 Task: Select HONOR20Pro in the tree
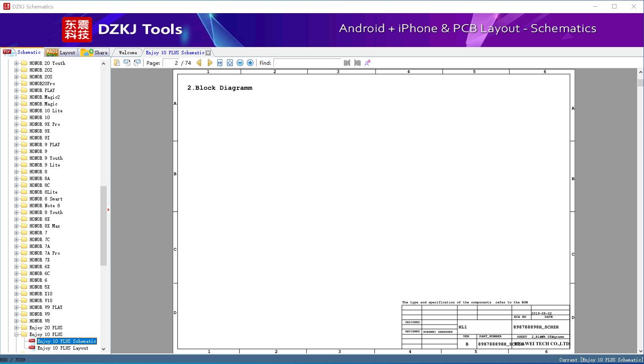point(42,83)
